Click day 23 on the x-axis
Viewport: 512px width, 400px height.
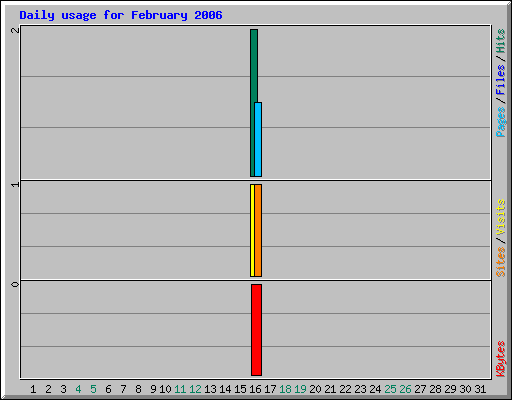pyautogui.click(x=360, y=389)
